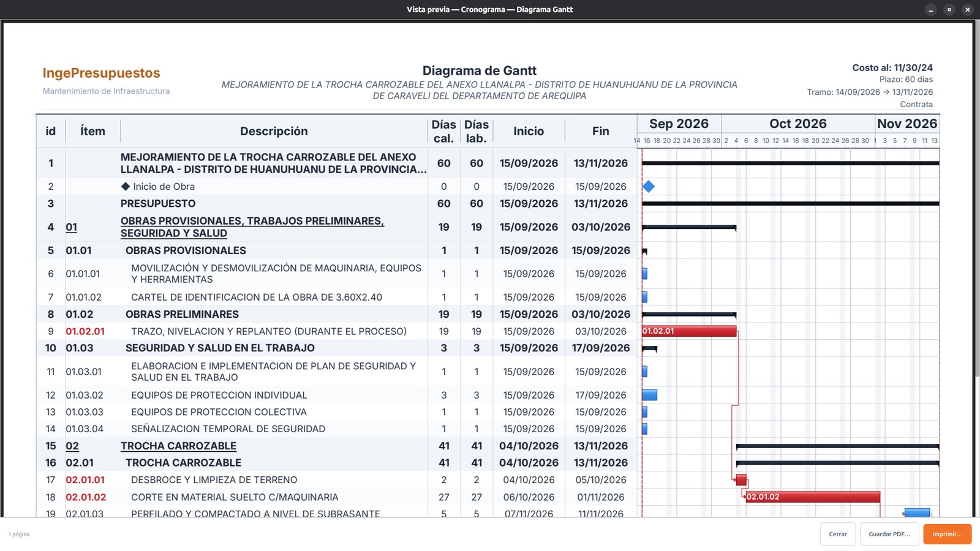Click the Fin column header

(x=601, y=131)
